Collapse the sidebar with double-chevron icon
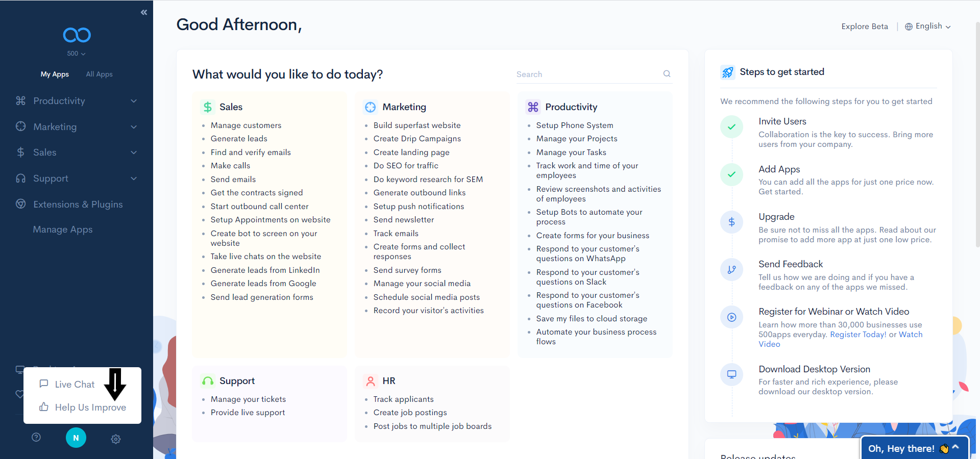Image resolution: width=980 pixels, height=459 pixels. pos(144,12)
